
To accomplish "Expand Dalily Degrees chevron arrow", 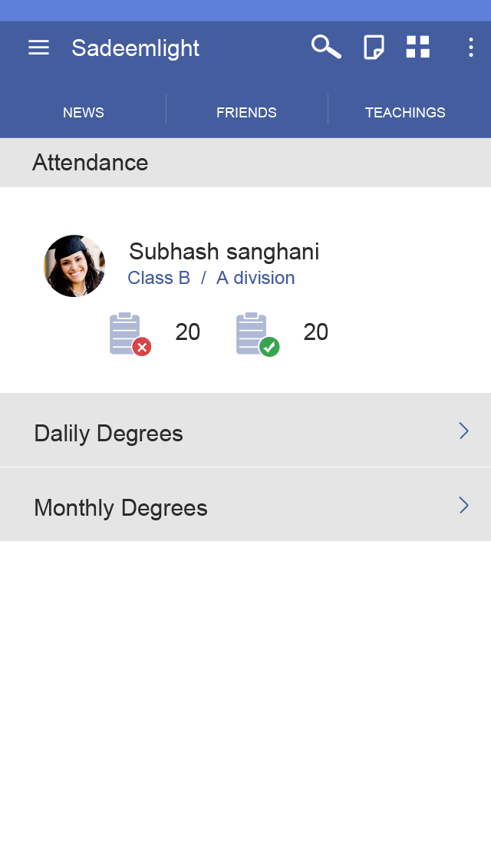I will click(x=464, y=431).
